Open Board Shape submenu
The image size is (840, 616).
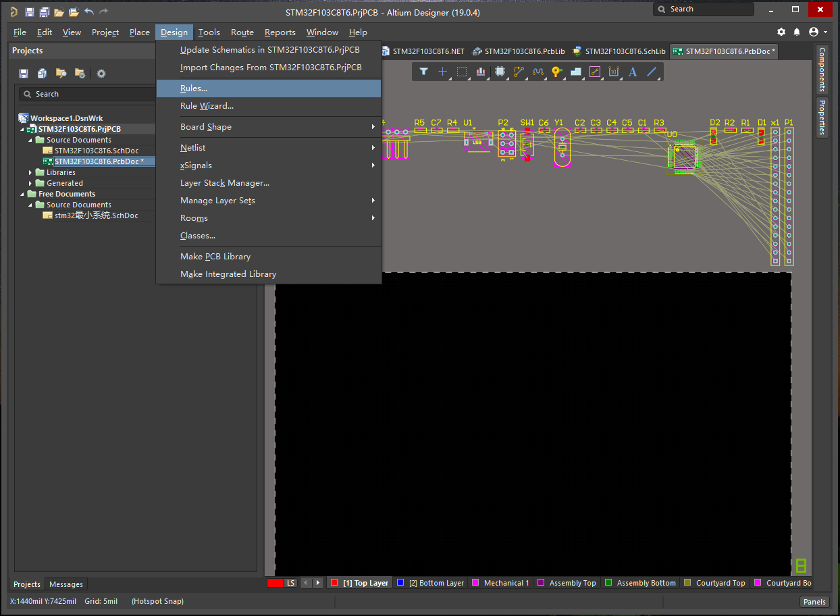click(x=269, y=127)
